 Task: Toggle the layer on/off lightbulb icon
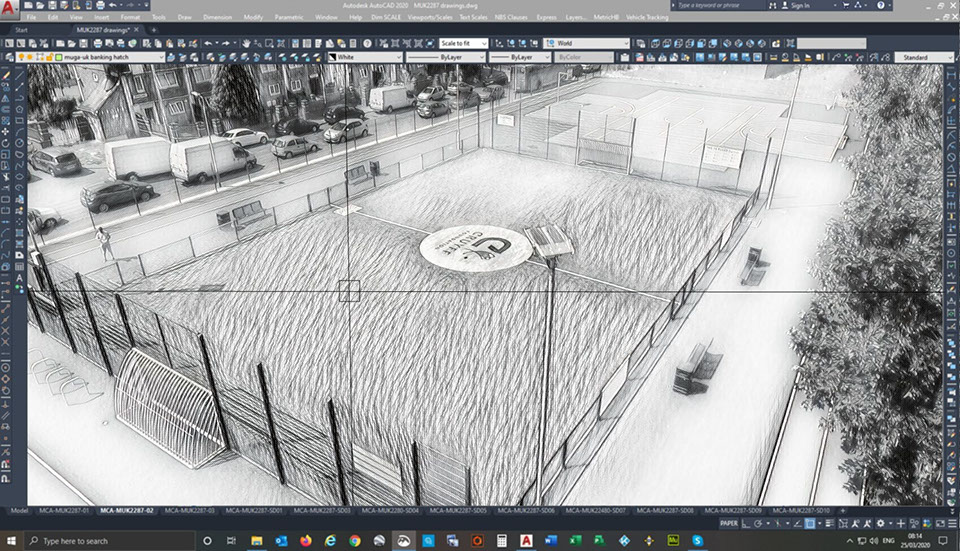pos(21,58)
